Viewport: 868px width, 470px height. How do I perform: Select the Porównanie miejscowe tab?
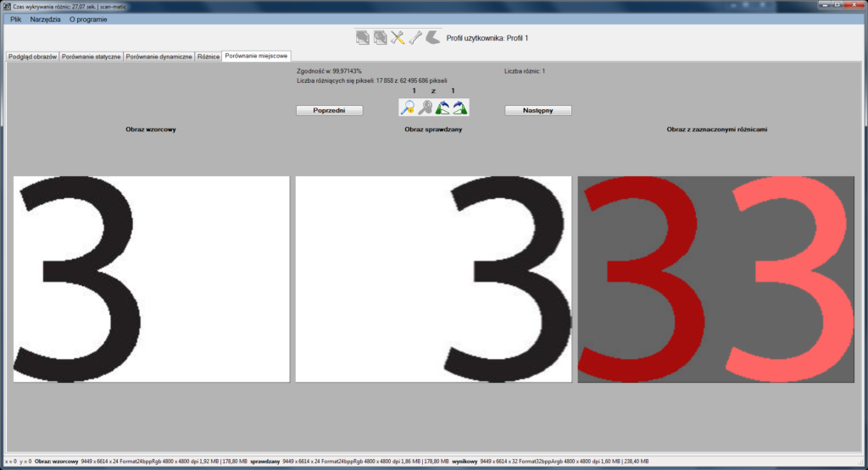click(x=256, y=56)
